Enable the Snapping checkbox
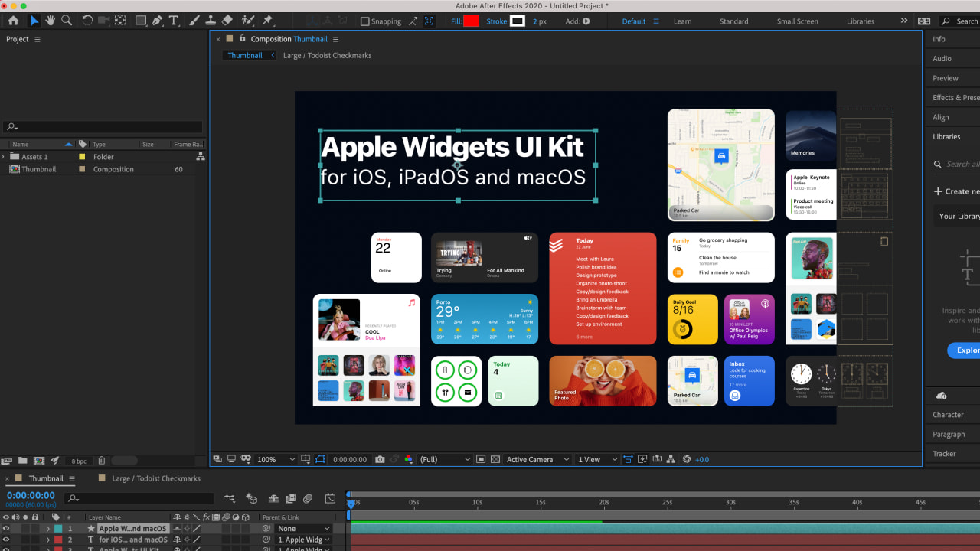Viewport: 980px width, 551px height. [364, 21]
